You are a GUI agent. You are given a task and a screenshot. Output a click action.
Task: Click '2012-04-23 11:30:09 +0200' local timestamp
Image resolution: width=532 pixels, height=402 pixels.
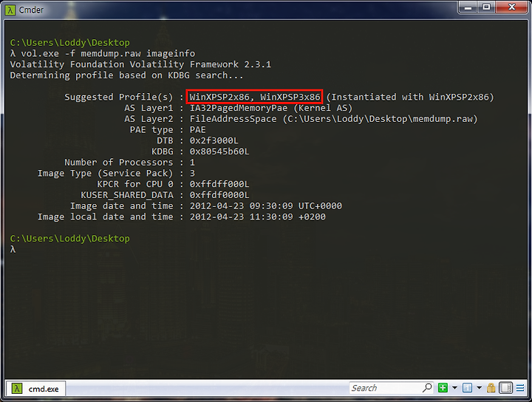[x=258, y=217]
